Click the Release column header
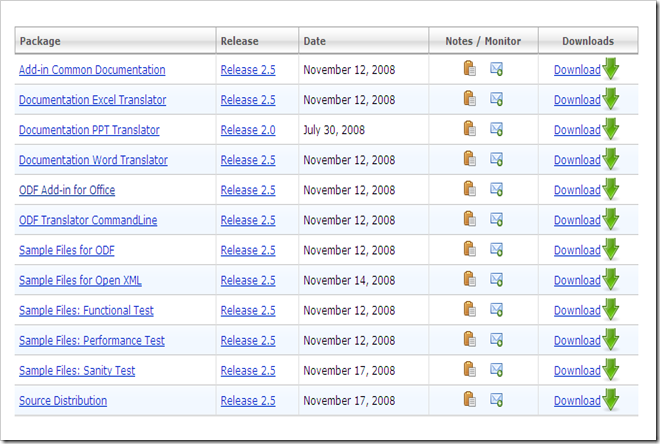Viewport: 660px width, 444px height. tap(257, 41)
